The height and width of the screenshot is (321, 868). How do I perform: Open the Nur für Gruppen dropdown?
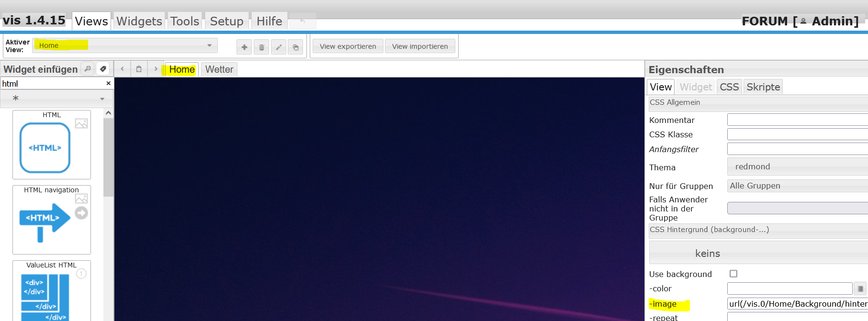pos(798,186)
